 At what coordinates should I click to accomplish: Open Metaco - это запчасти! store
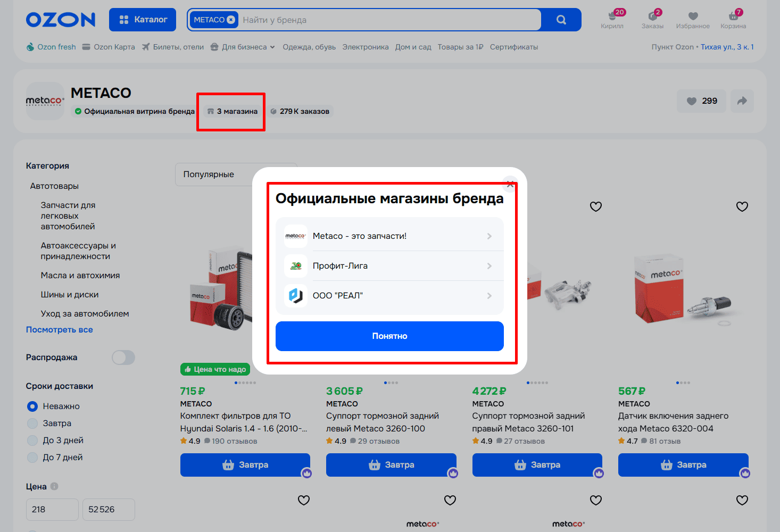click(389, 236)
